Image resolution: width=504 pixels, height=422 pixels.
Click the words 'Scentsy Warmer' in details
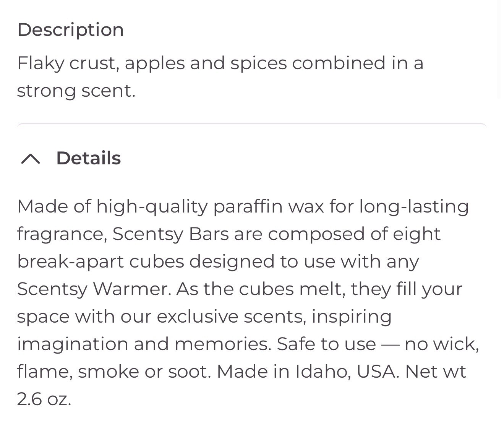point(94,289)
